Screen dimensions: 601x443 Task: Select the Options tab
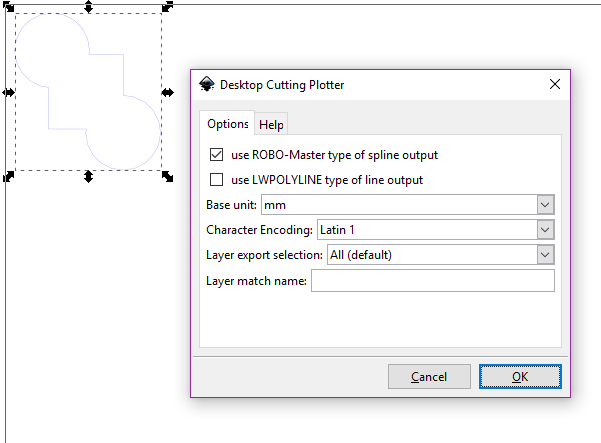tap(228, 124)
